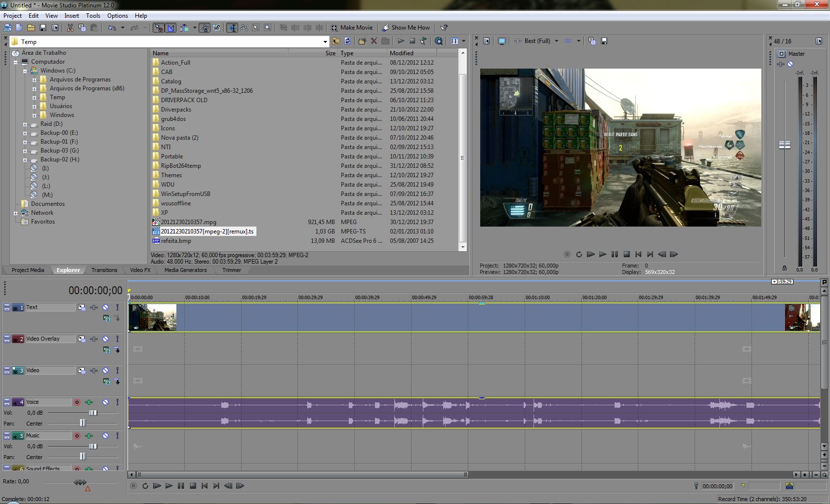Open the Temp folder path dropdown

click(x=325, y=42)
